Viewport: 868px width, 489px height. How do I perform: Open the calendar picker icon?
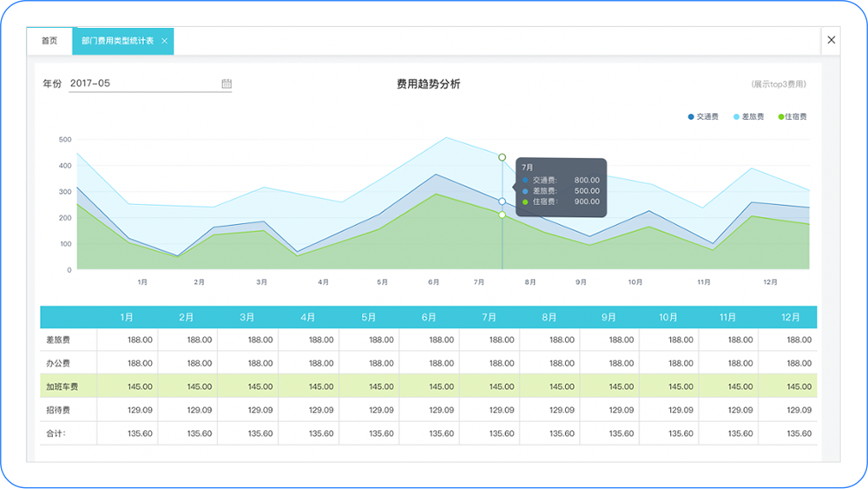tap(227, 83)
